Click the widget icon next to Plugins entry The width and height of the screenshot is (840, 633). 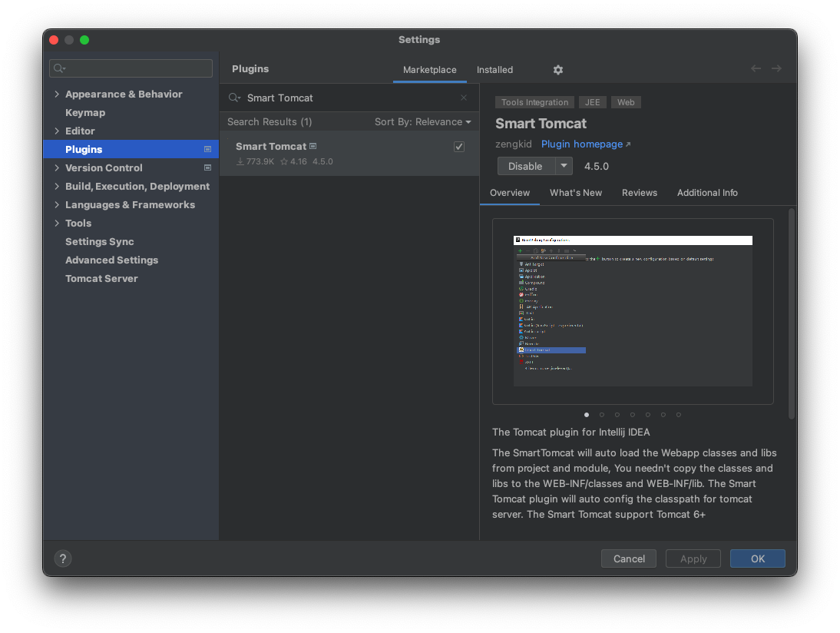coord(207,148)
